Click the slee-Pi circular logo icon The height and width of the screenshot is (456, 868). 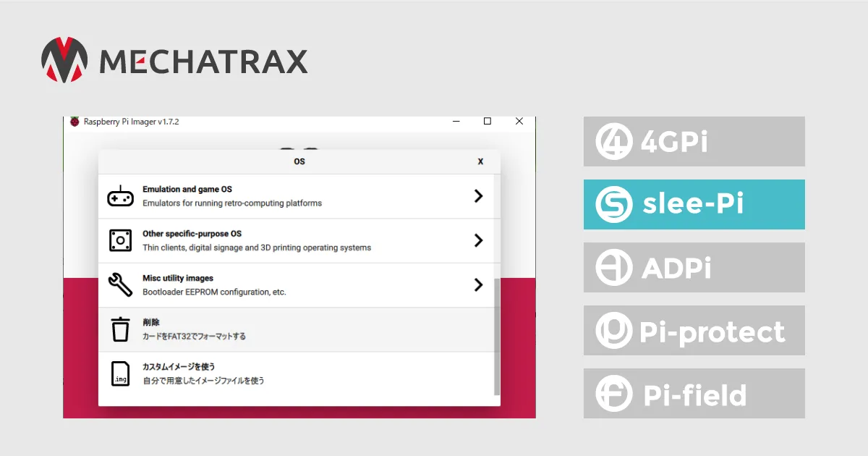pos(614,204)
